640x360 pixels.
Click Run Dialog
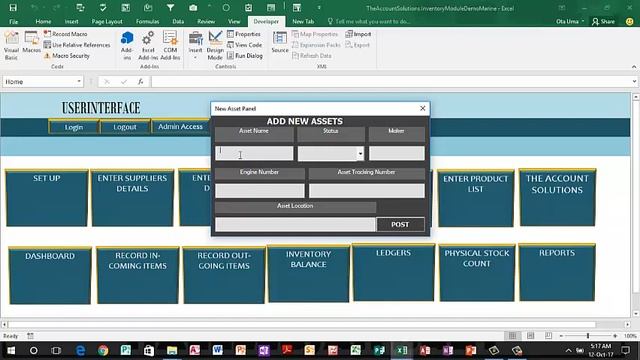244,56
